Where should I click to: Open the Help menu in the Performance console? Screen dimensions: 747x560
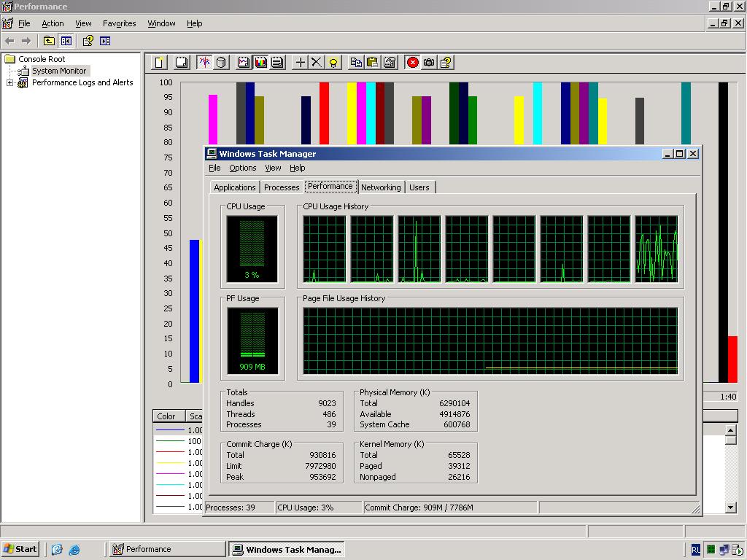194,23
